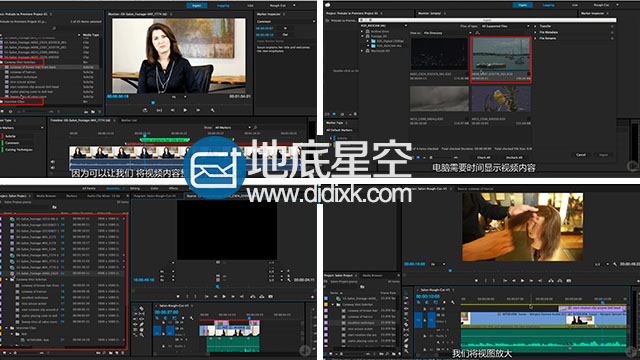Select the harbor boat clip thumbnail
The height and width of the screenshot is (360, 640).
point(501,60)
